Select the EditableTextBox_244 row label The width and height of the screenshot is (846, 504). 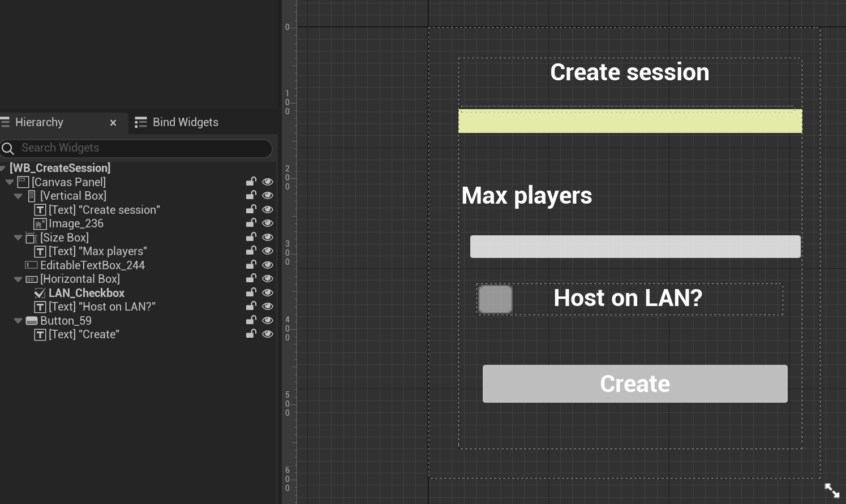pos(92,265)
